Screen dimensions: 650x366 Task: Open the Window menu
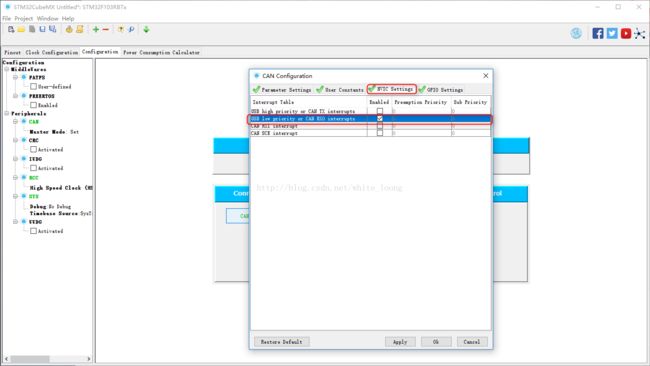pos(47,19)
